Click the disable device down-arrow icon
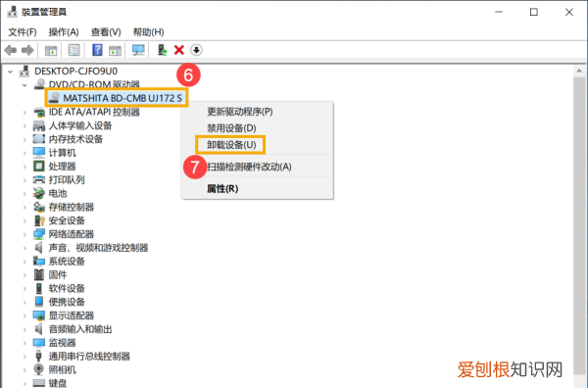This screenshot has width=588, height=388. (196, 50)
